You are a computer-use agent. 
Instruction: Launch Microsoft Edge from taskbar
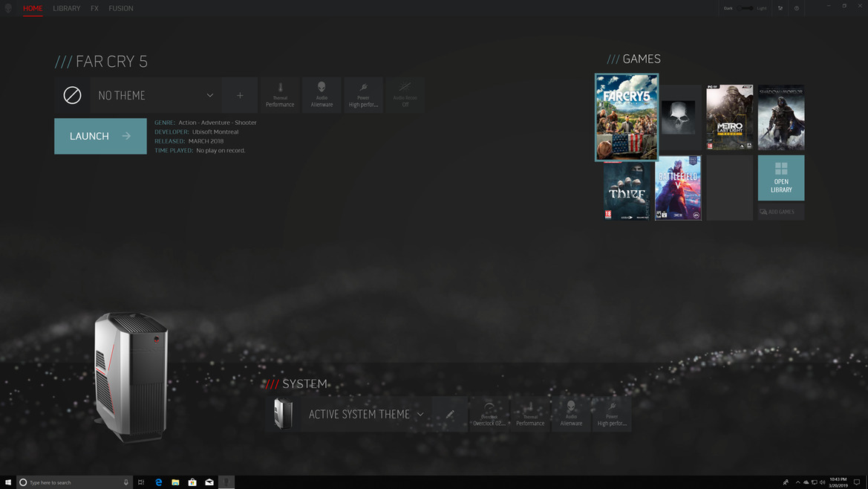point(158,482)
